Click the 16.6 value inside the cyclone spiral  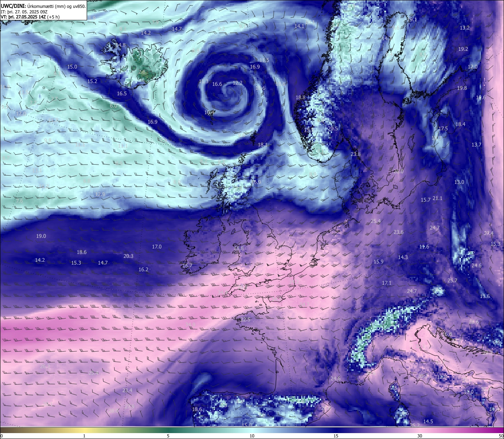[x=217, y=84]
